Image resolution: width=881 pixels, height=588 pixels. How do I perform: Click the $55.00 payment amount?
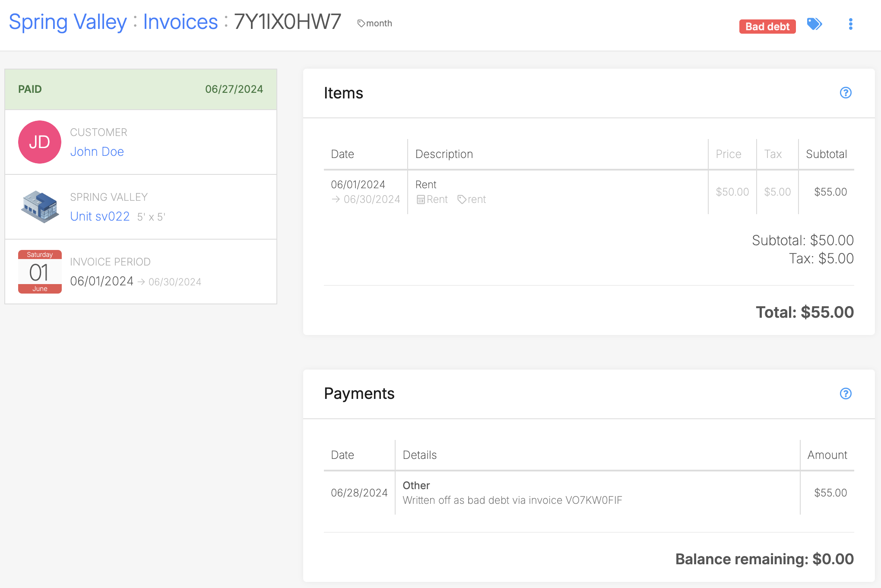pos(830,493)
